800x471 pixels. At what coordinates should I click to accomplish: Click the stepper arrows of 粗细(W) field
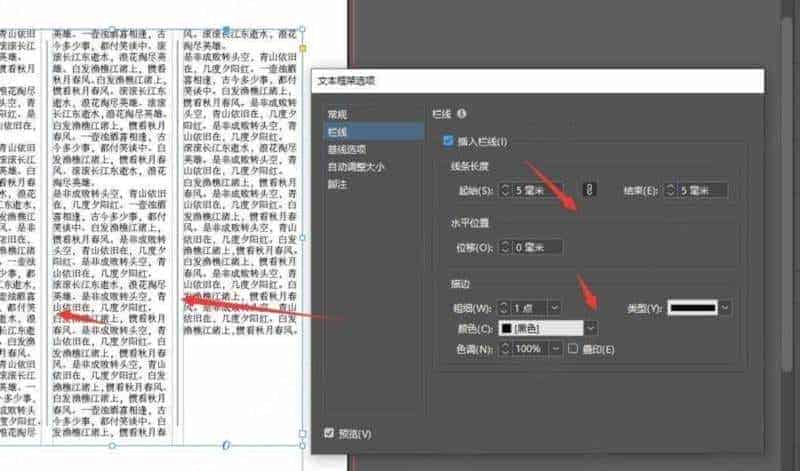click(504, 308)
